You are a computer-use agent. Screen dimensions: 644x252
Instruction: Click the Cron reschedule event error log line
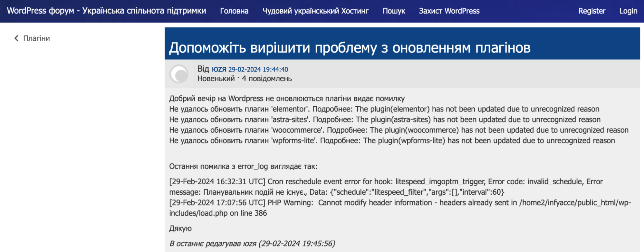pos(386,187)
